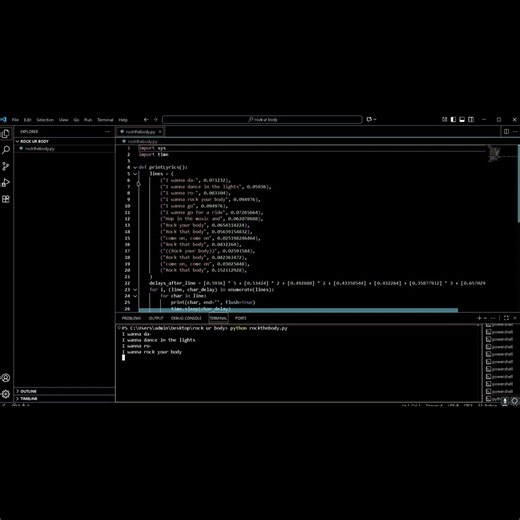Open the Explorer view in activity bar

click(6, 134)
